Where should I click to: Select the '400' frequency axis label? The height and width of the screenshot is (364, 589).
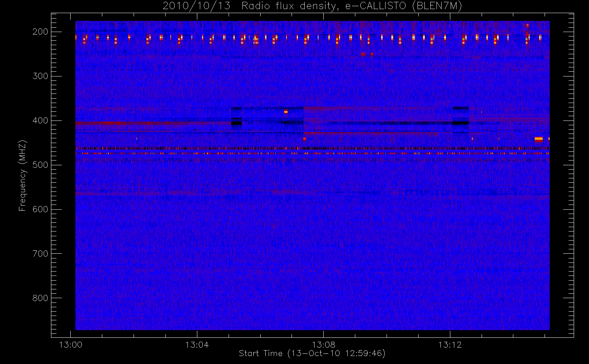[x=40, y=120]
